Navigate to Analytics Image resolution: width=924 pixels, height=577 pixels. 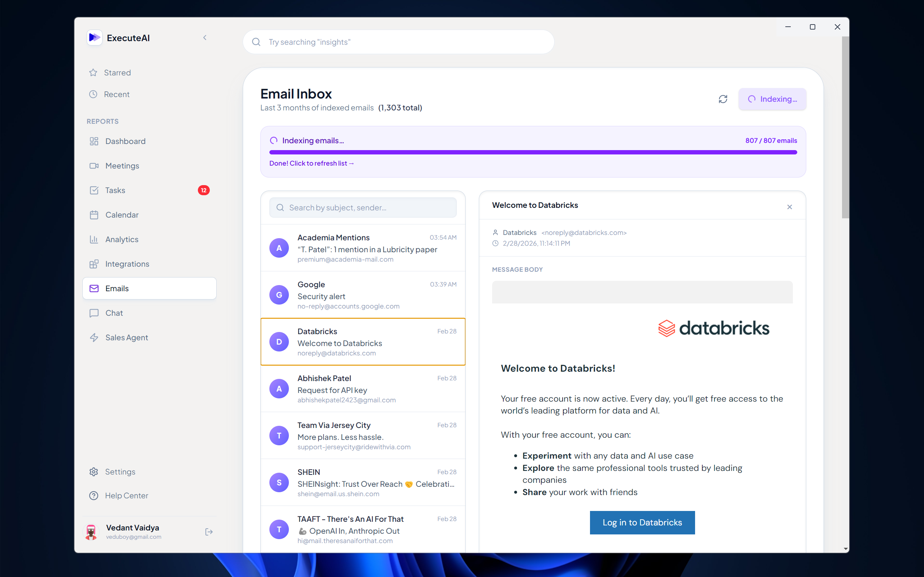(122, 239)
